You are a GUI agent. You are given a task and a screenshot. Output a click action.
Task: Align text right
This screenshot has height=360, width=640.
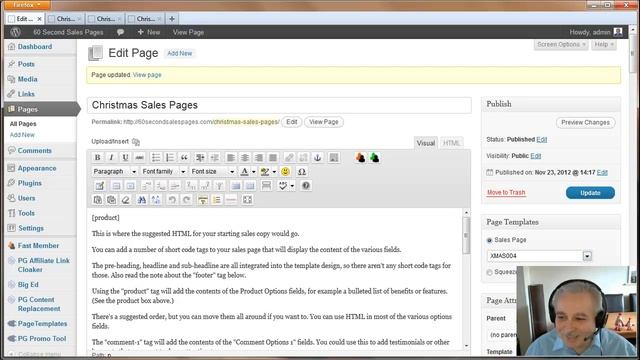tap(259, 158)
